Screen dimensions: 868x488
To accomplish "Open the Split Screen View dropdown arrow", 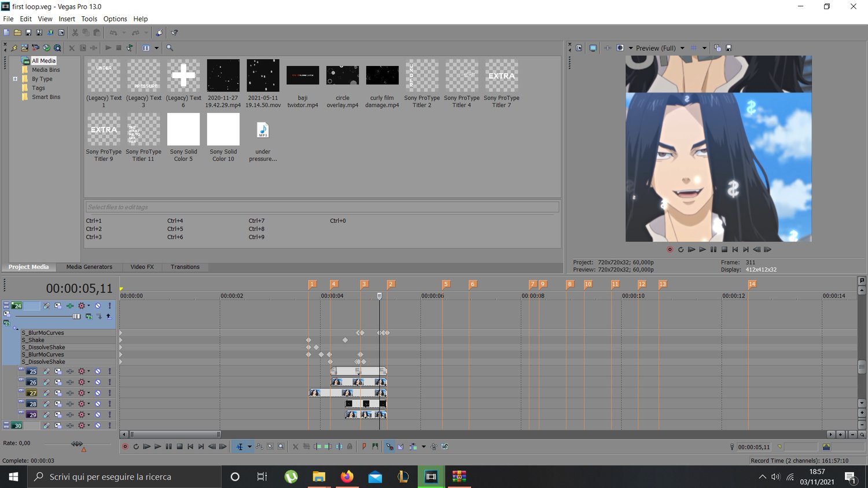I will tap(630, 48).
